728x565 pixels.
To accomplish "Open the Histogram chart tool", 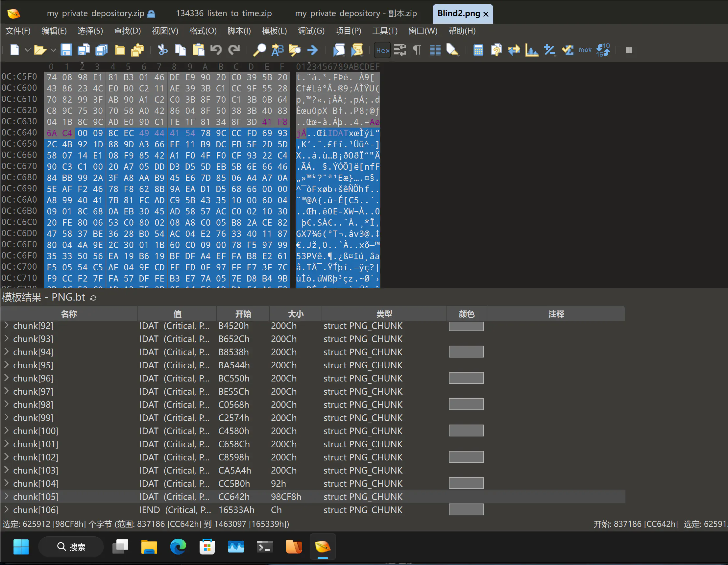I will pos(531,50).
